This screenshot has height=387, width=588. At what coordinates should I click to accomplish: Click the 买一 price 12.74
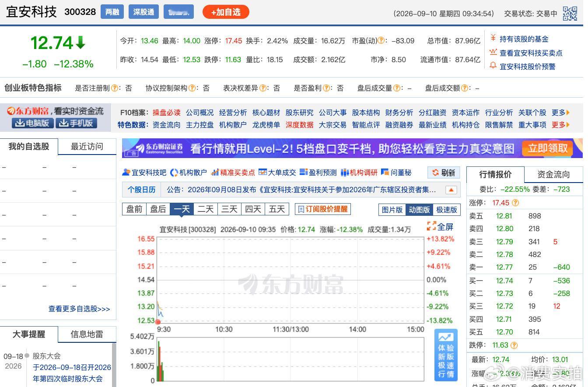(504, 281)
